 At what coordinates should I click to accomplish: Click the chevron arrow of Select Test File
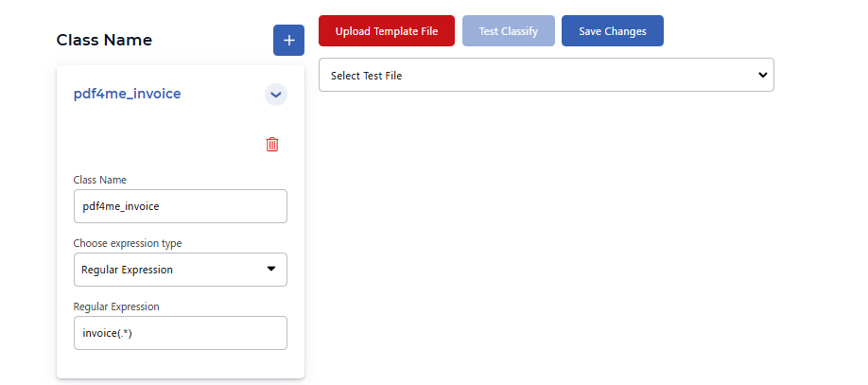[x=762, y=75]
